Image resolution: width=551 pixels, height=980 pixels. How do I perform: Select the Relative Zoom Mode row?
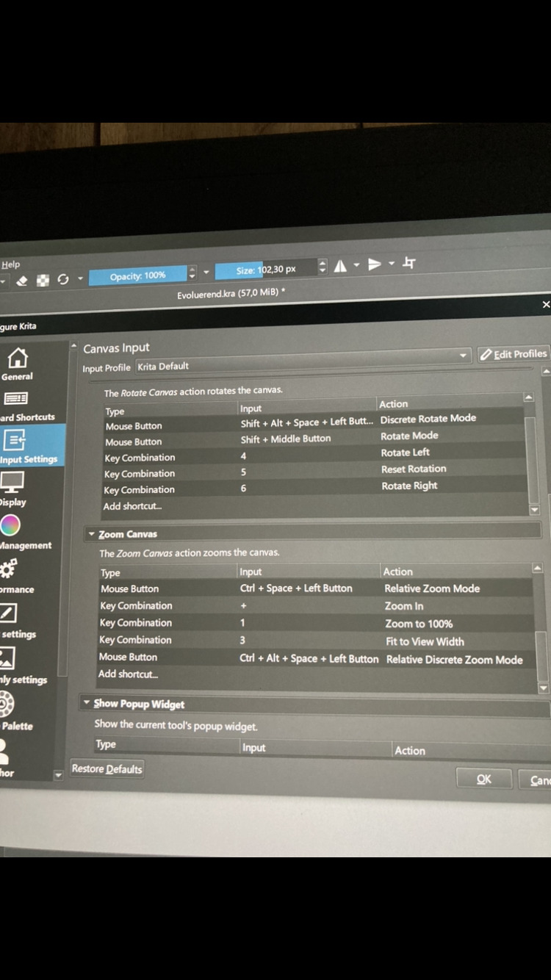coord(316,588)
